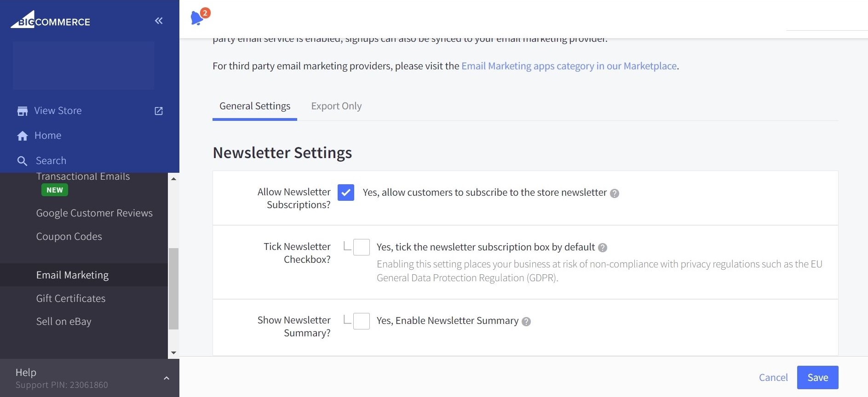868x397 pixels.
Task: Enable the Show Newsletter Summary checkbox
Action: [361, 321]
